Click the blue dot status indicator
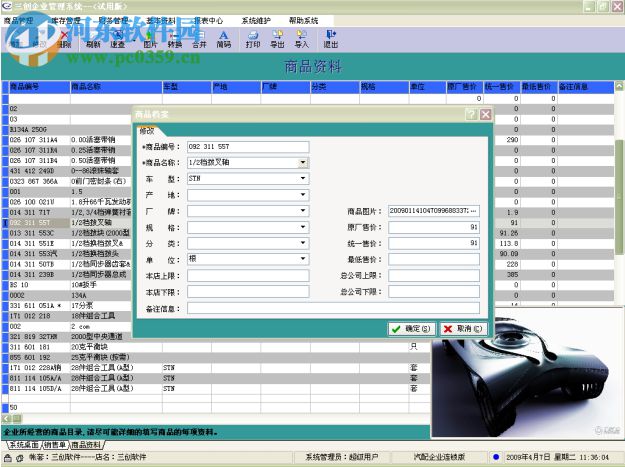The image size is (625, 467). [x=496, y=457]
